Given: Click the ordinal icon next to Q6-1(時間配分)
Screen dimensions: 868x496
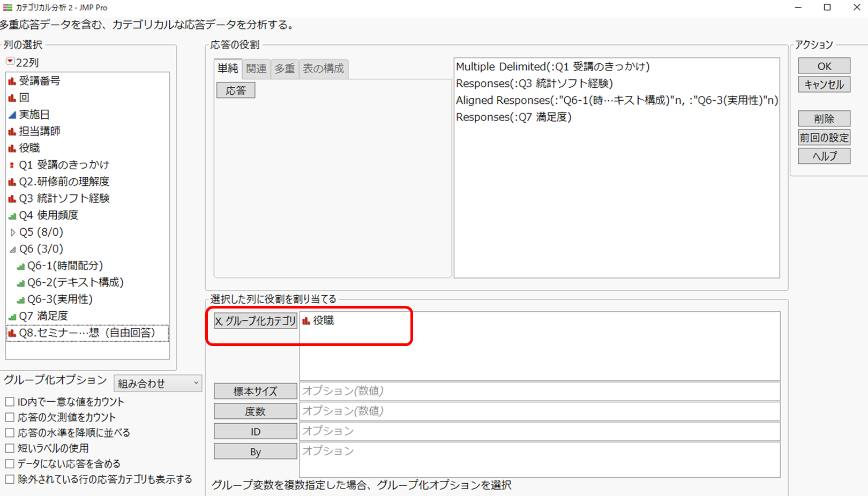Looking at the screenshot, I should point(20,266).
